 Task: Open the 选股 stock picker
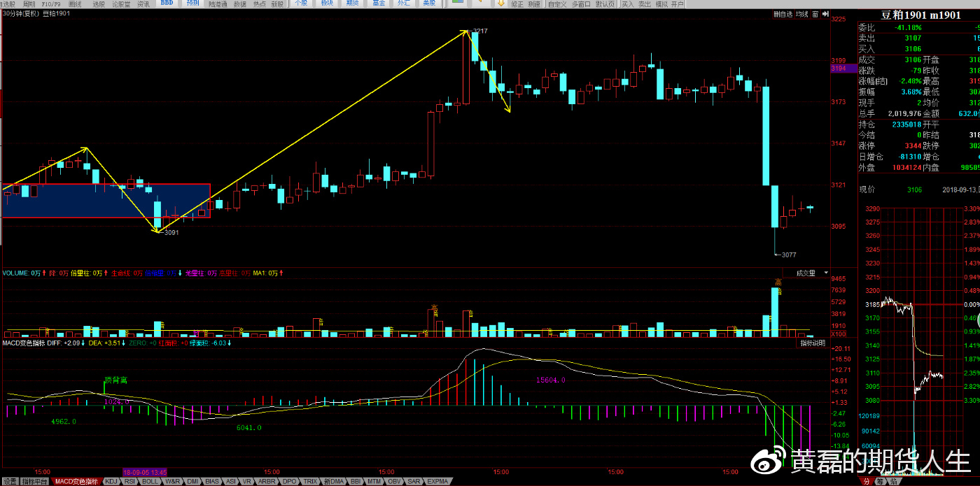click(x=99, y=3)
